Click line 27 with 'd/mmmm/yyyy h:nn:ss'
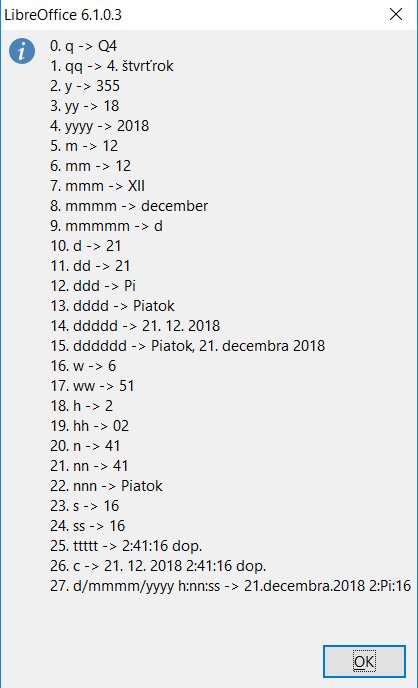 pyautogui.click(x=231, y=586)
